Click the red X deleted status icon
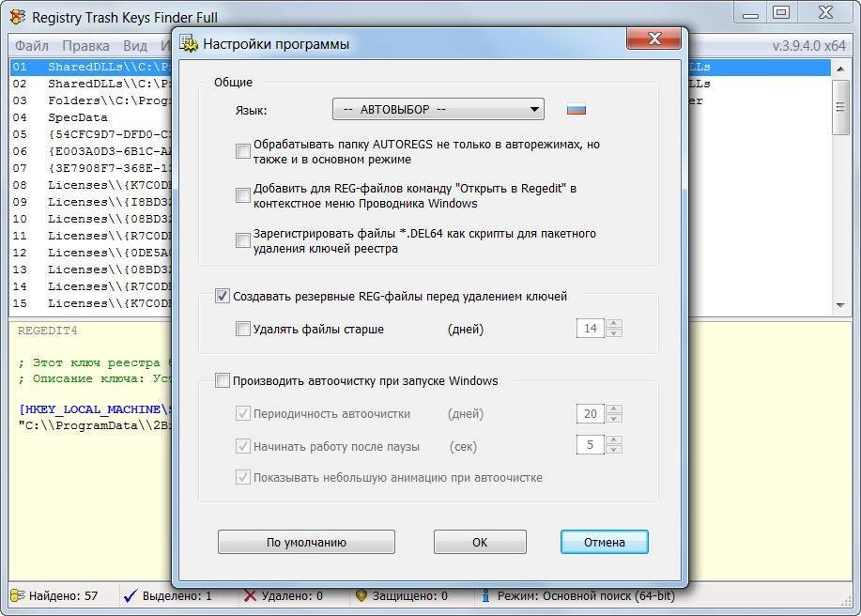 point(250,595)
